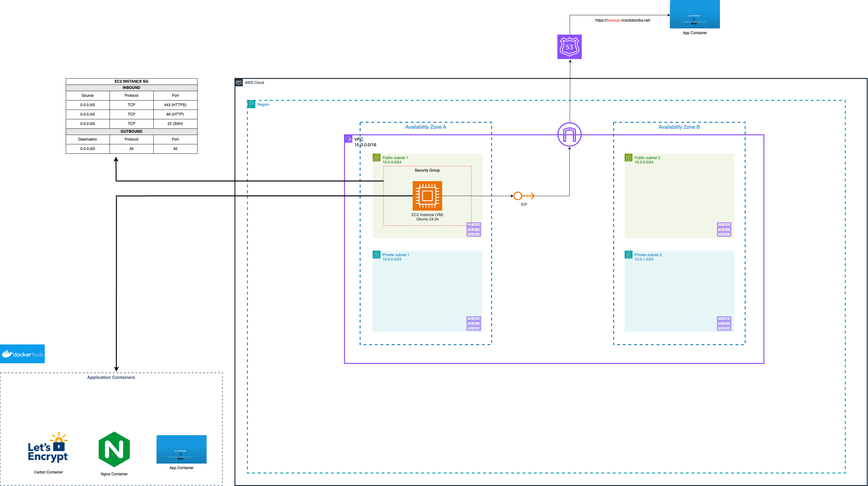Click the VPC cloud icon

(348, 139)
